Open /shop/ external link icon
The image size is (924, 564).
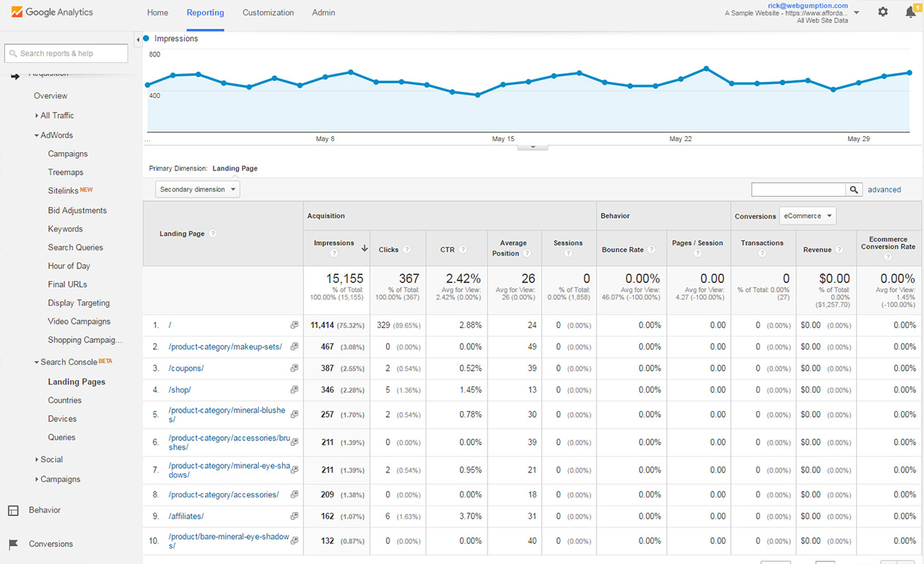tap(294, 390)
